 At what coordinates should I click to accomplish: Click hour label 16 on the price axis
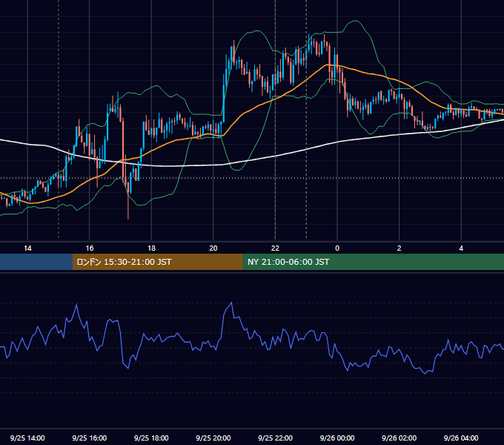[90, 248]
